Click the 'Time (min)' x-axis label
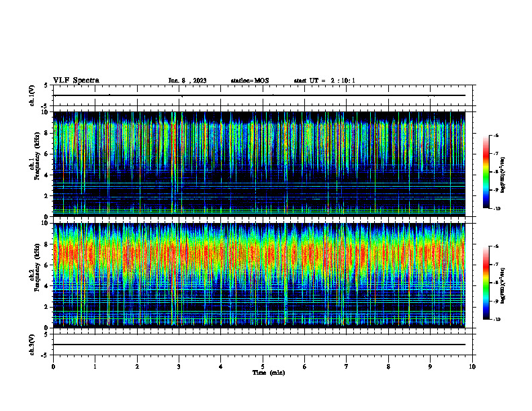532x411 pixels. pyautogui.click(x=269, y=373)
